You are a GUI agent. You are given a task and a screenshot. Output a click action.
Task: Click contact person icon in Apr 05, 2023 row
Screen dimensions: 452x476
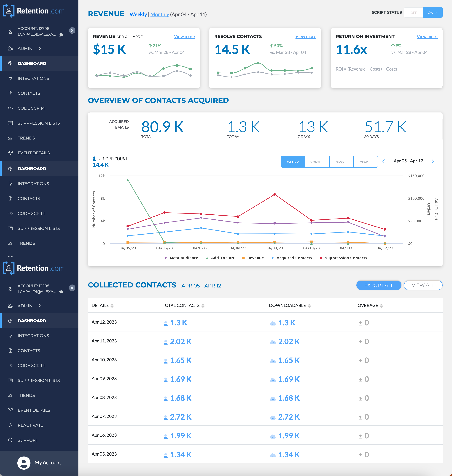point(165,455)
